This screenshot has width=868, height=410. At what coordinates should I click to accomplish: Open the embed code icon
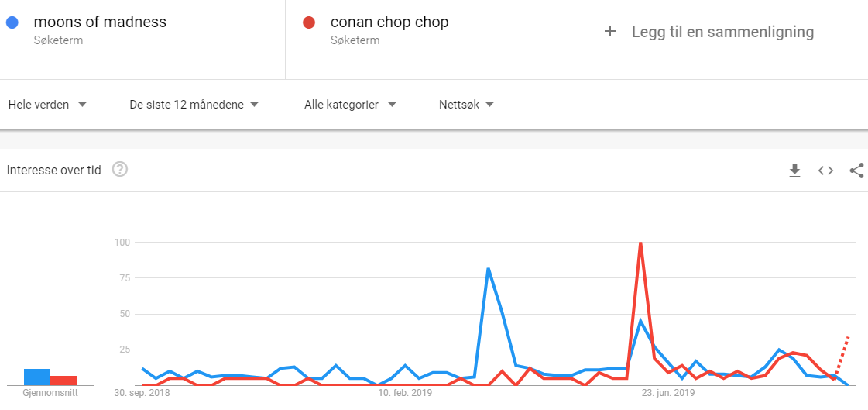(825, 171)
